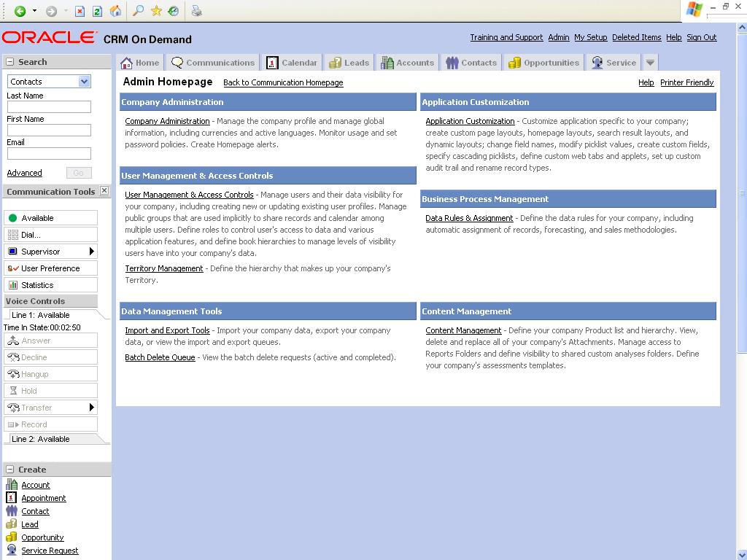This screenshot has width=747, height=560.
Task: Toggle the Available status button
Action: (x=50, y=217)
